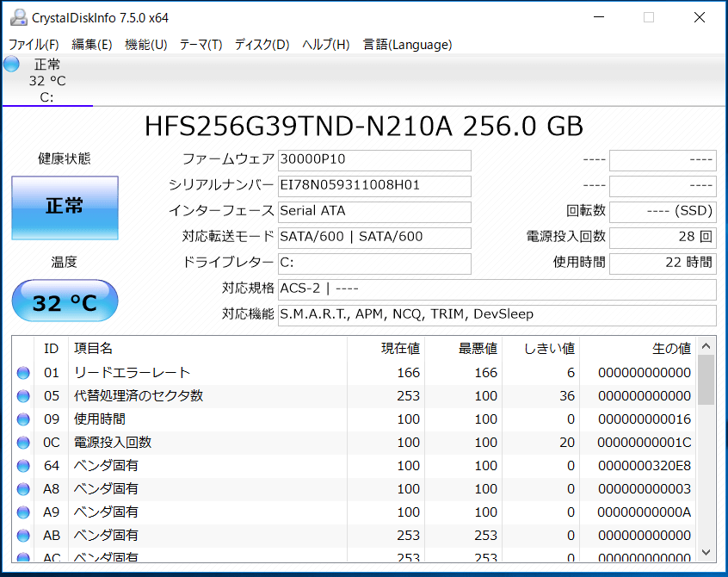Click raw value 000000000016
Image resolution: width=728 pixels, height=577 pixels.
tap(645, 419)
